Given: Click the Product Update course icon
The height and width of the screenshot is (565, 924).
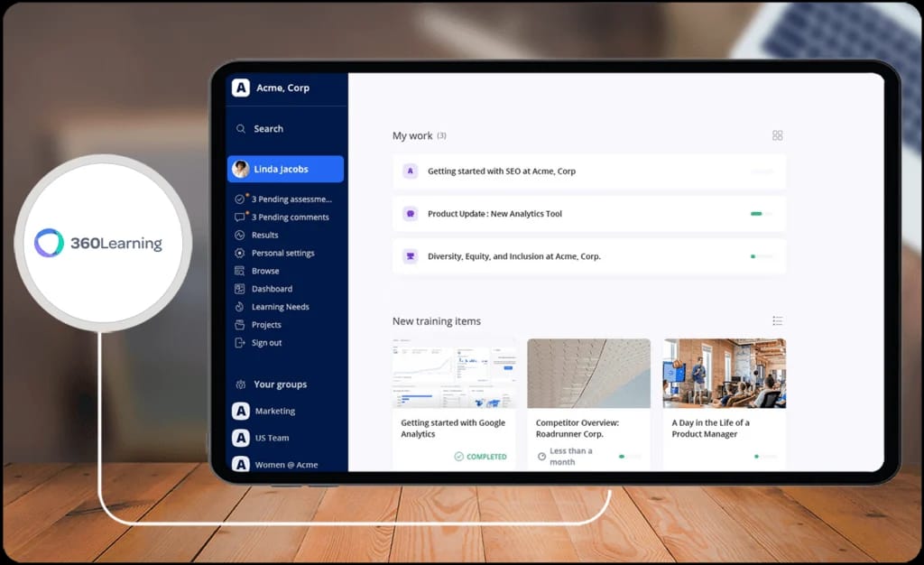Looking at the screenshot, I should click(411, 214).
